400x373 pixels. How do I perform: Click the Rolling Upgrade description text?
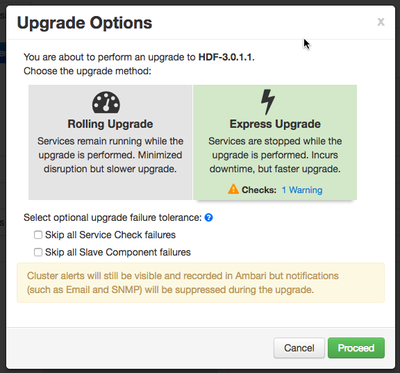[x=110, y=155]
